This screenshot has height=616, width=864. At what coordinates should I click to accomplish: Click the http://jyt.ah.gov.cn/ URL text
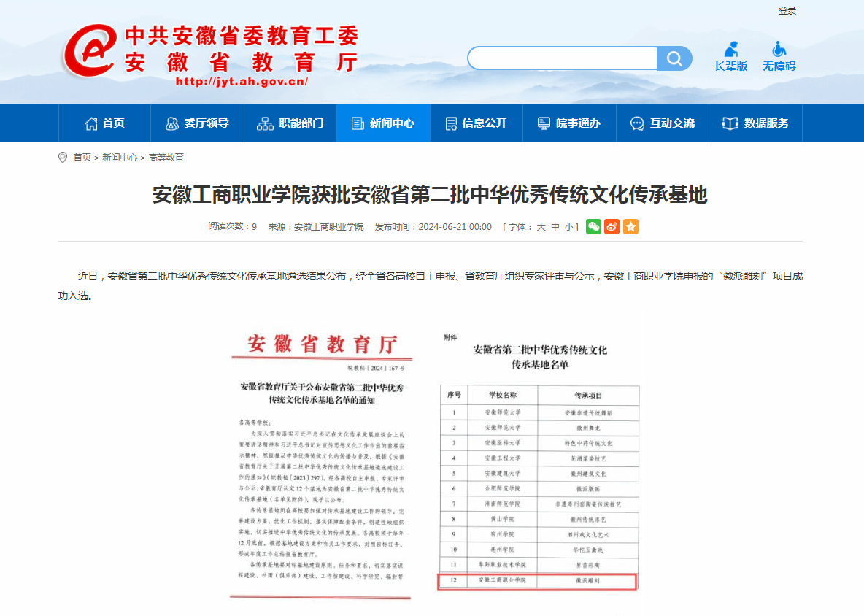(242, 82)
